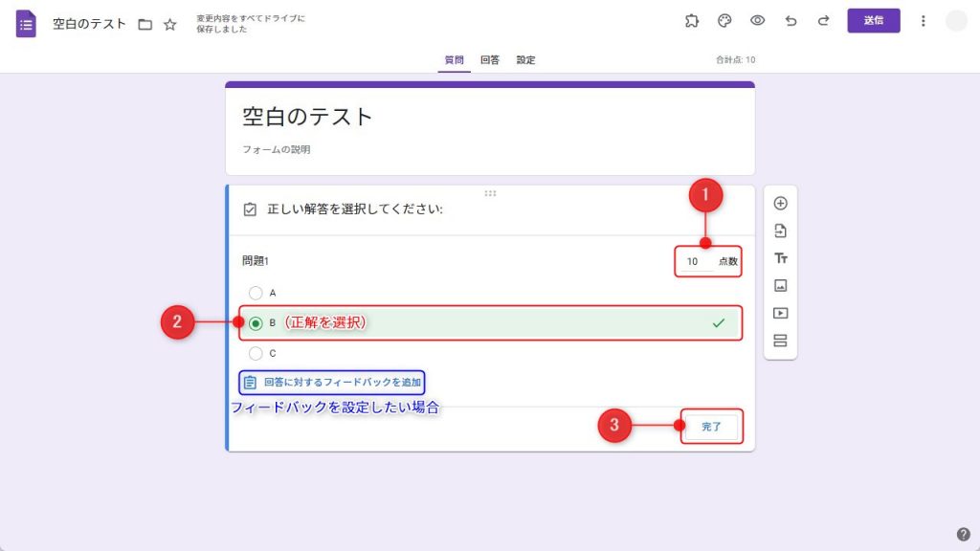This screenshot has height=551, width=980.
Task: Click the answer key clipboard-check icon
Action: [x=250, y=209]
